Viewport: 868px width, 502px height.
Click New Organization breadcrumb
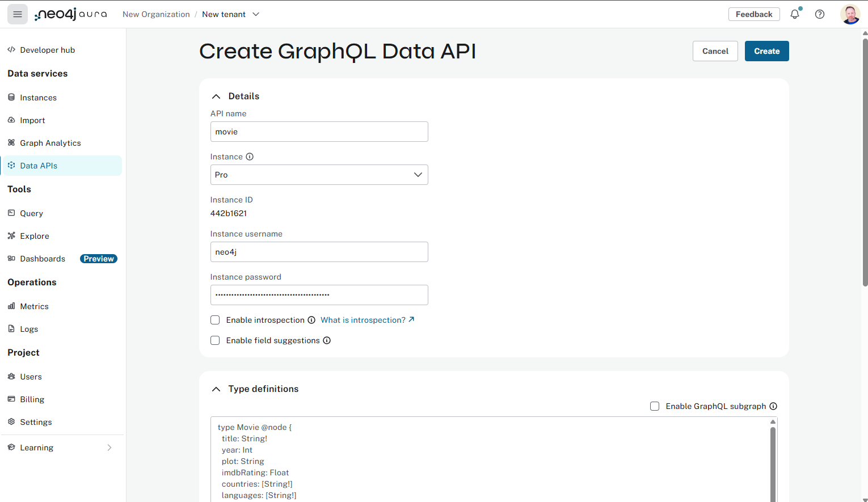[x=156, y=14]
